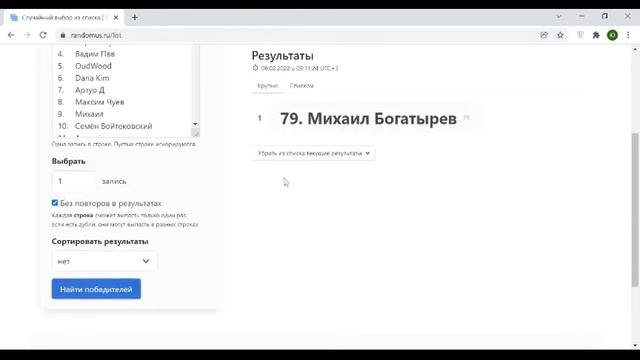The width and height of the screenshot is (640, 360).
Task: Click list entry 'Daria Kim'
Action: (92, 78)
